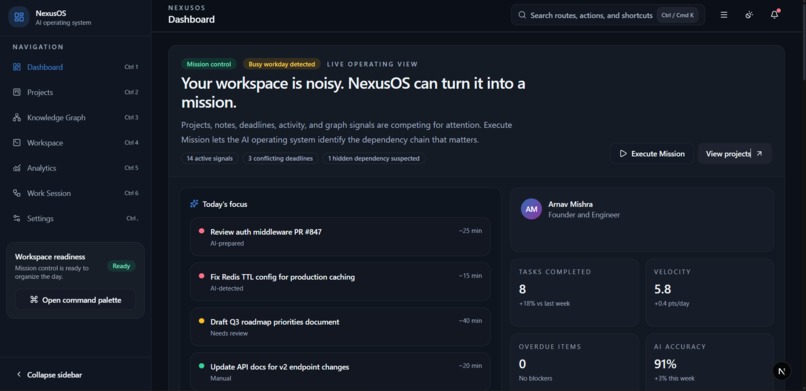Click the Settings sliders icon in sidebar
This screenshot has width=806, height=391.
(16, 218)
